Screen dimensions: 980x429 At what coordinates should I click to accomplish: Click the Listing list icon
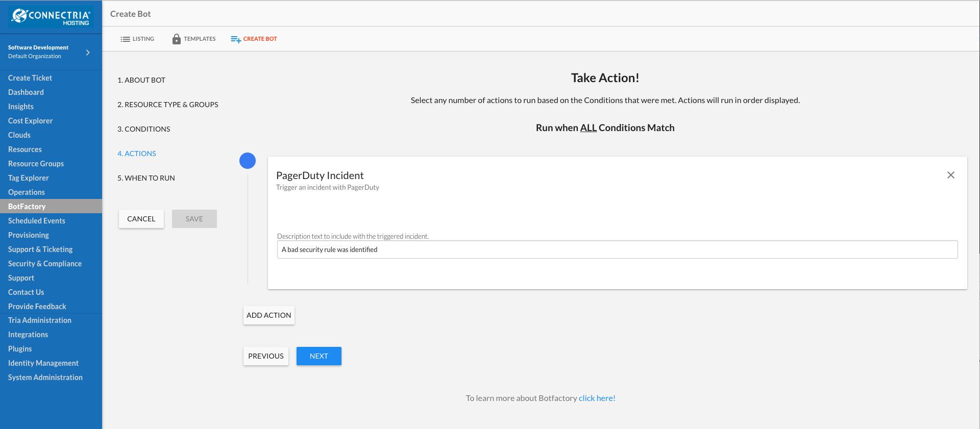(125, 39)
